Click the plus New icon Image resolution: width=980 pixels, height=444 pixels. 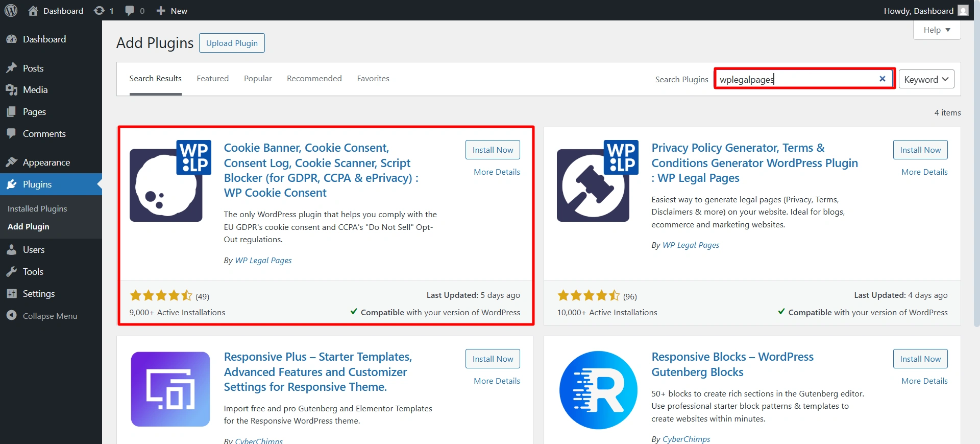[x=161, y=11]
